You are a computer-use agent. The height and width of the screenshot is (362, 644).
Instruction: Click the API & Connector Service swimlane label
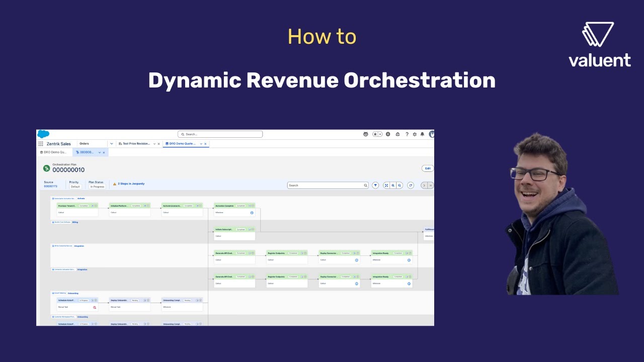[x=62, y=246]
